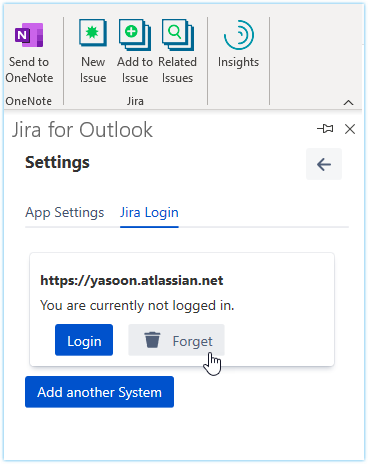Pin the Jira for Outlook task pane
The height and width of the screenshot is (466, 370).
point(325,129)
